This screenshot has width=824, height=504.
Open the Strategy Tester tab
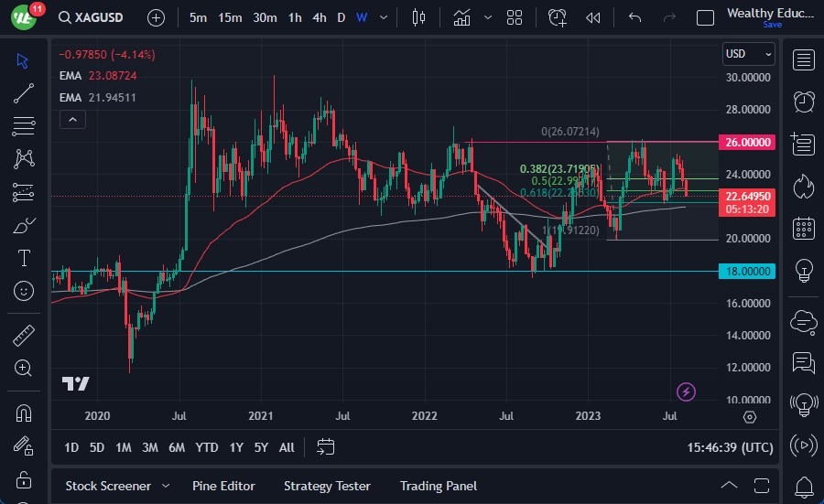tap(327, 486)
